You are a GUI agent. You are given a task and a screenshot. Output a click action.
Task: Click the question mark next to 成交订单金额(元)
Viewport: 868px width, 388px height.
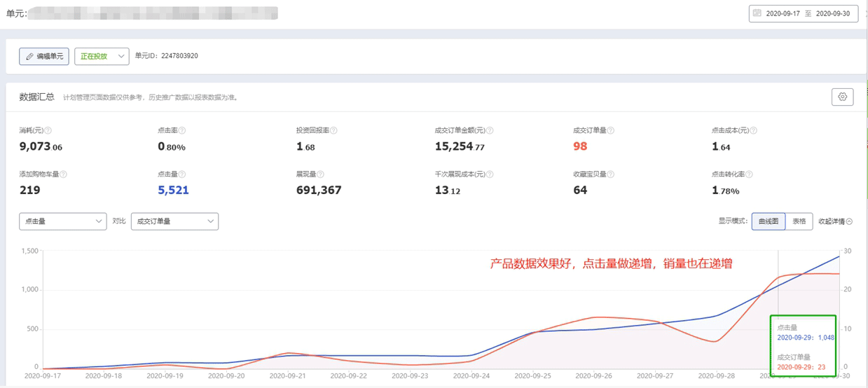tap(490, 130)
